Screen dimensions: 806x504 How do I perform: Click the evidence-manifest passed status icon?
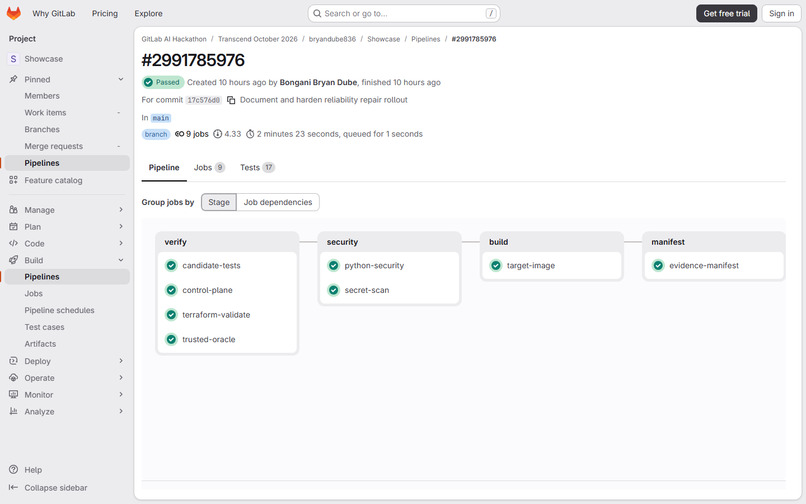pyautogui.click(x=658, y=265)
